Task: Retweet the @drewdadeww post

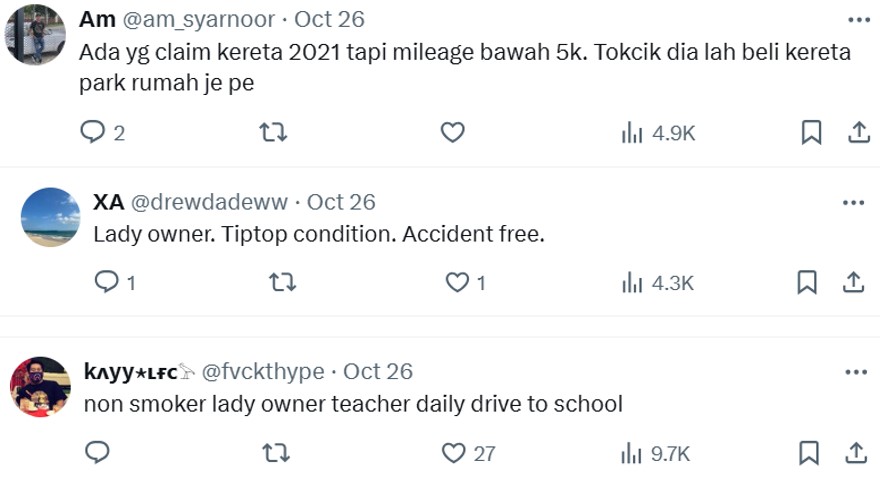Action: (282, 282)
